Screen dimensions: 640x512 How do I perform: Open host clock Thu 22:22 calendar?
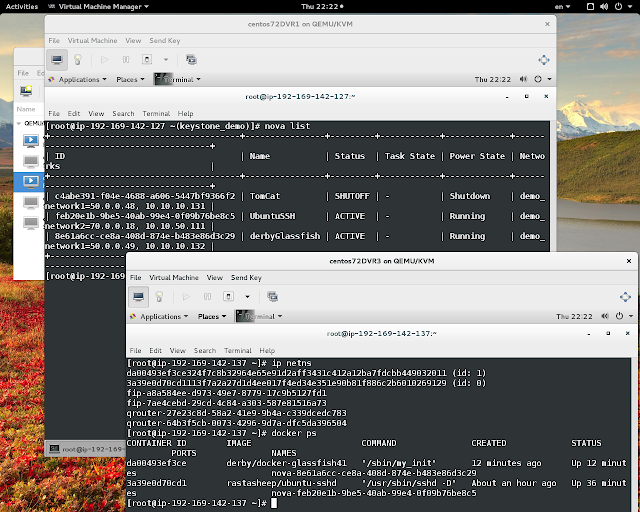(x=322, y=7)
